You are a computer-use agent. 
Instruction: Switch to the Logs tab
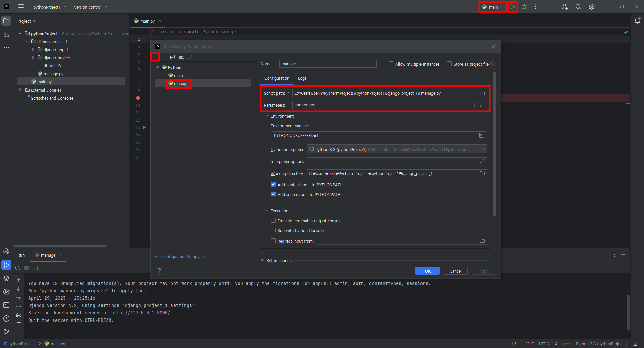click(302, 78)
